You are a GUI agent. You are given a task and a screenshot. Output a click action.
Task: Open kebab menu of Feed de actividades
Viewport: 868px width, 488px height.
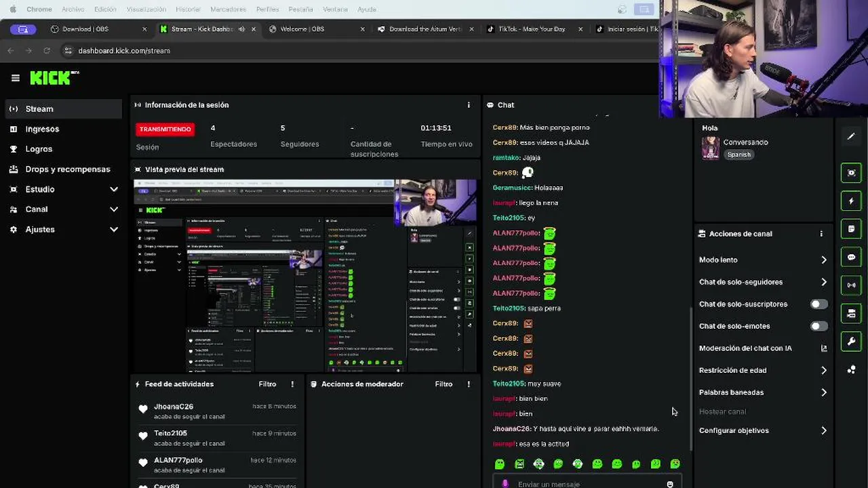coord(292,384)
